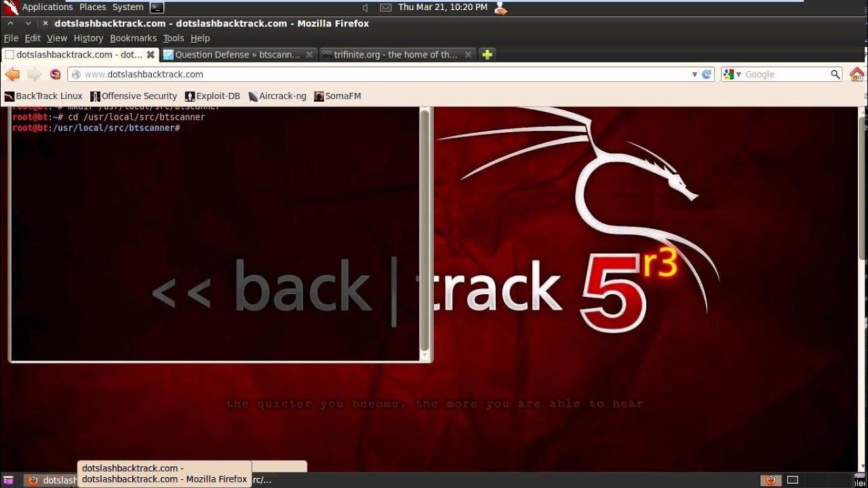Close the Question Defense tab
Screen dimensions: 868x488
[x=309, y=55]
